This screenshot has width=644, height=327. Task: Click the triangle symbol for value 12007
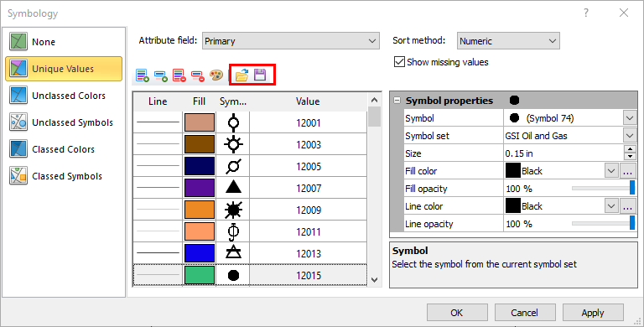233,187
